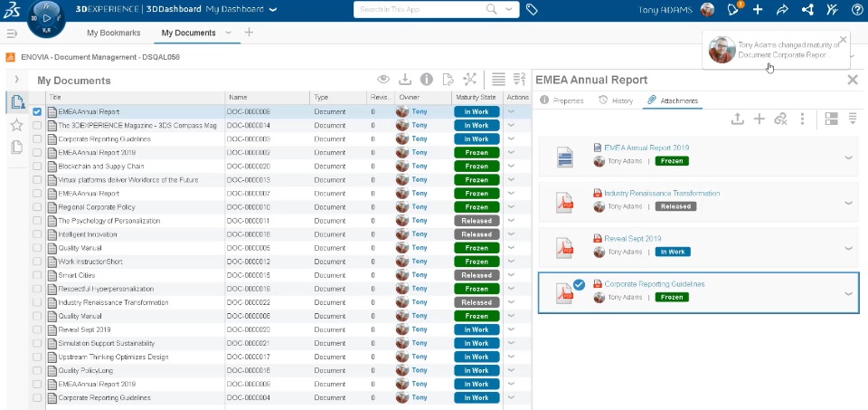The image size is (868, 410).
Task: Toggle the eye preview icon in toolbar
Action: coord(383,80)
